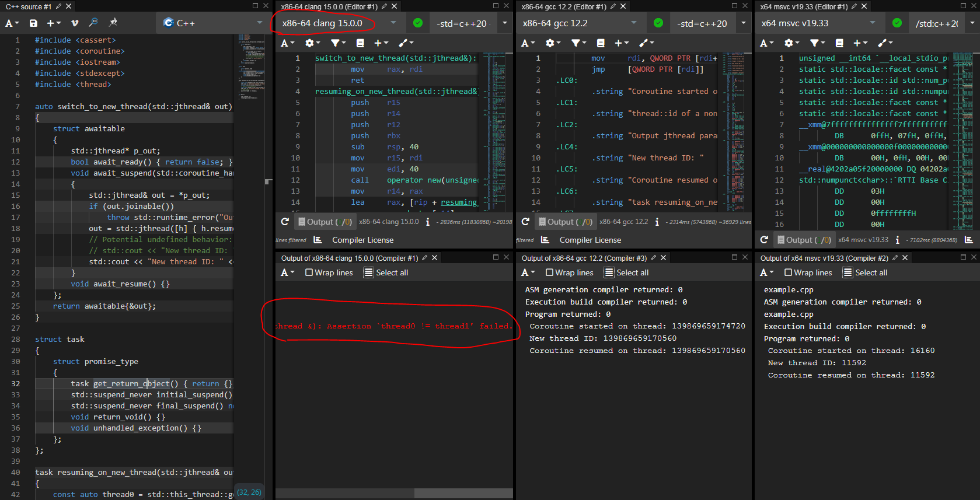Open x86-64 gcc 12.2 compiler selector
This screenshot has height=500, width=980.
pos(580,23)
